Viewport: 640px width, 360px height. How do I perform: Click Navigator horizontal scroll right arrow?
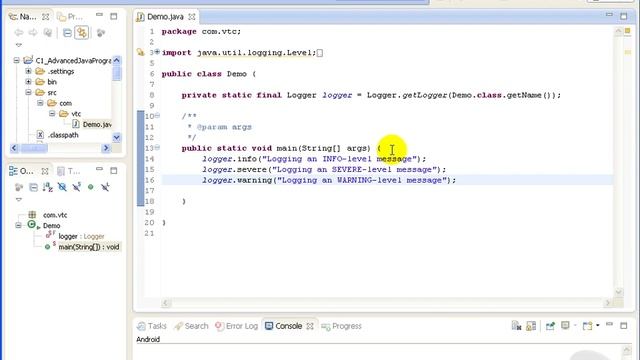click(106, 148)
